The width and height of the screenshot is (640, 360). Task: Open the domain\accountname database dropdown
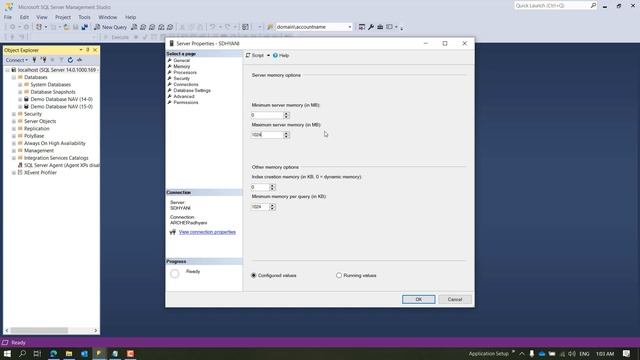click(350, 27)
